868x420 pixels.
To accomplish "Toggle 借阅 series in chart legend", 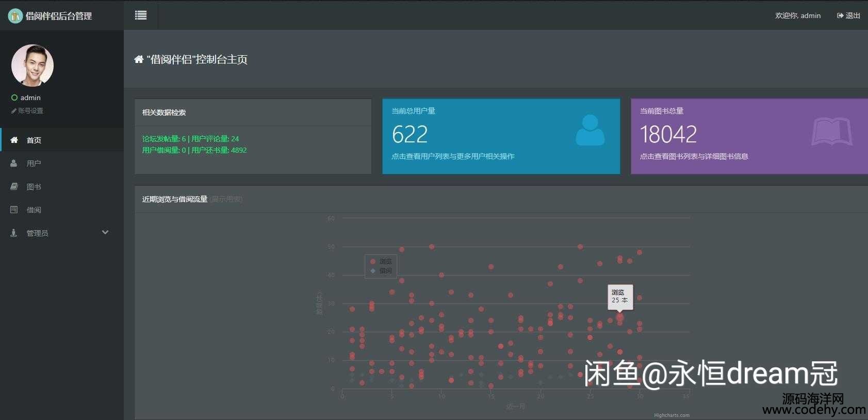I will (x=381, y=271).
